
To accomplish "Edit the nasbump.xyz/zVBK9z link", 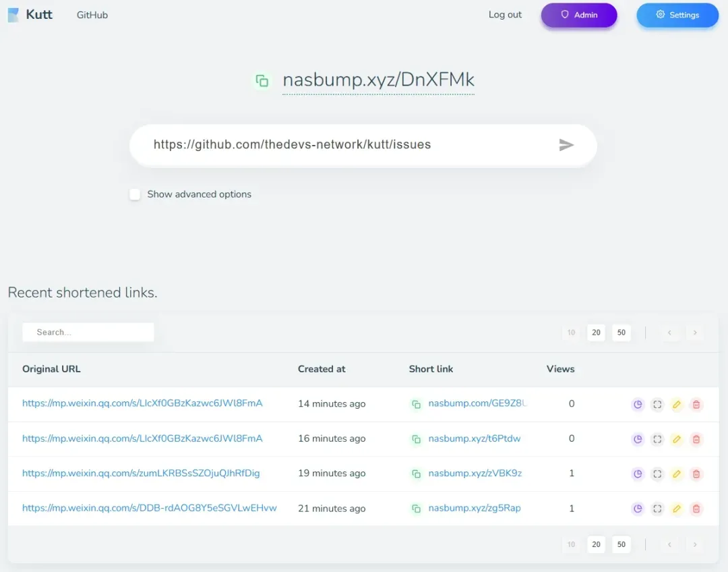I will pos(677,474).
